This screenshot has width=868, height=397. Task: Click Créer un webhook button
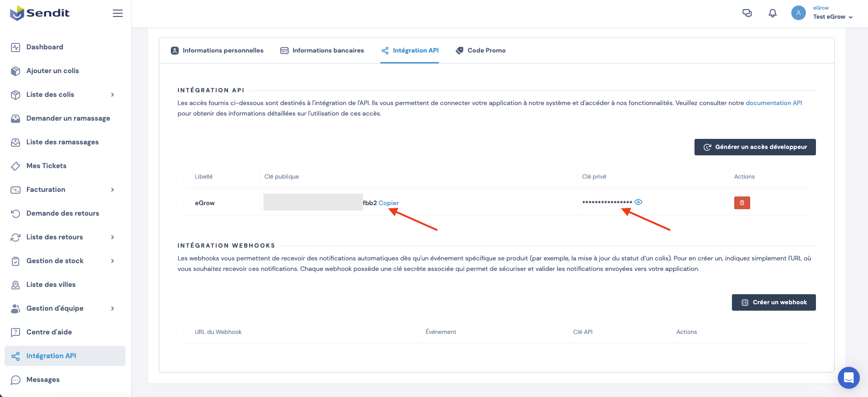[774, 302]
